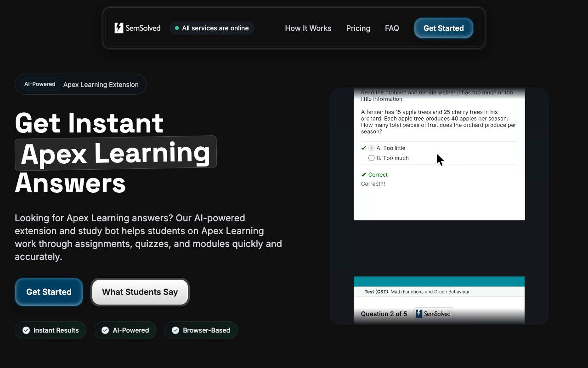Click the 'All services are online' status pill
Image resolution: width=588 pixels, height=368 pixels.
coord(212,28)
